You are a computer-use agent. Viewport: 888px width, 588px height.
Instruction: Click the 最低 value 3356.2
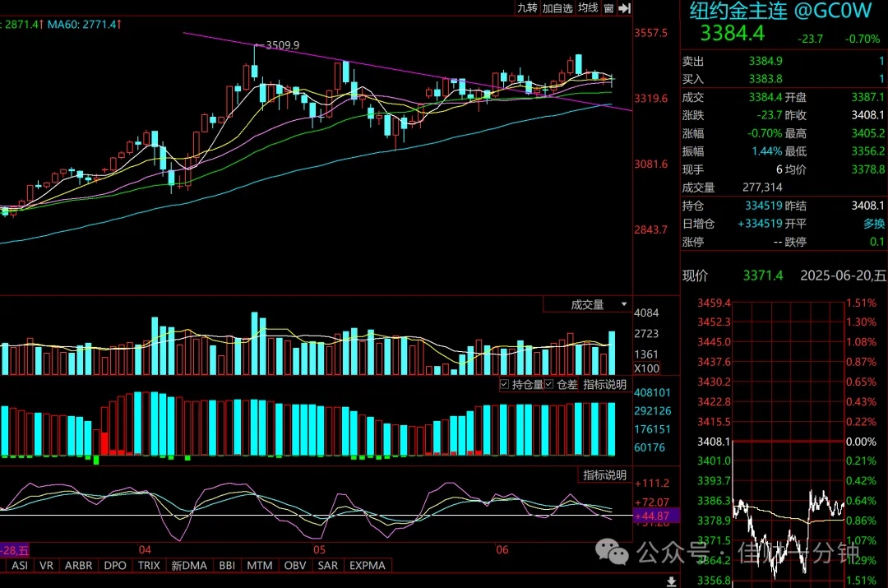(867, 151)
